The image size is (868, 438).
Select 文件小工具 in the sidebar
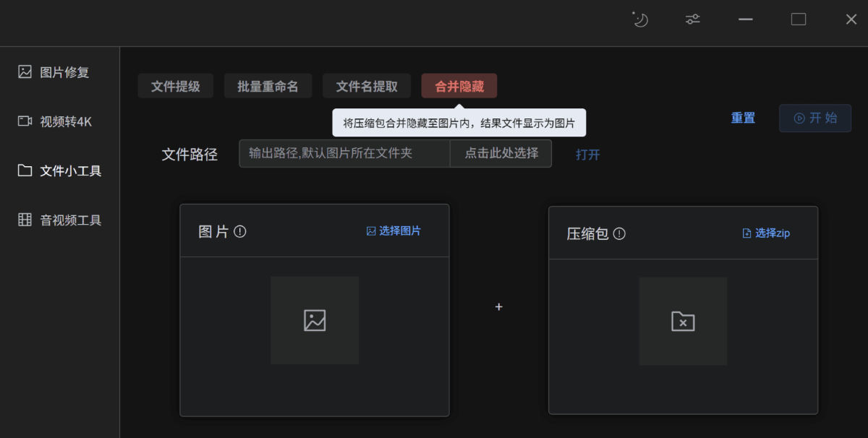(59, 171)
